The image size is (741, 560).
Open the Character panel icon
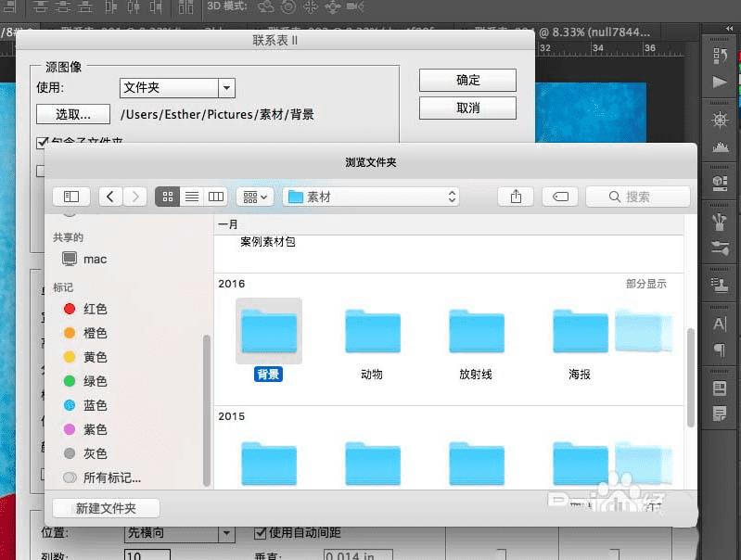720,325
